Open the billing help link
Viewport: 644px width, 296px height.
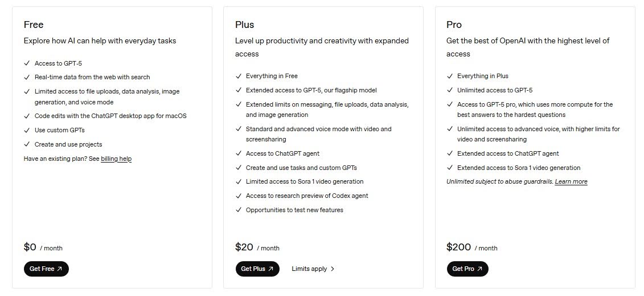click(x=116, y=159)
